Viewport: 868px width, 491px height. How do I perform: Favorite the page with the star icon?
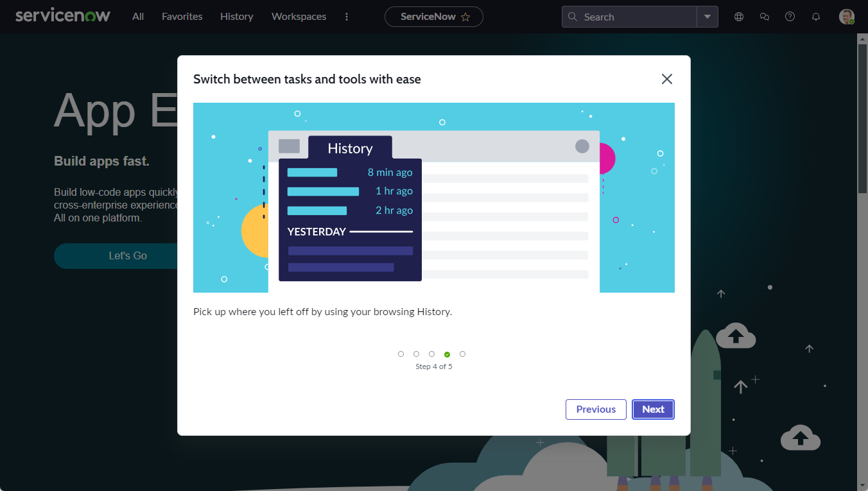465,17
